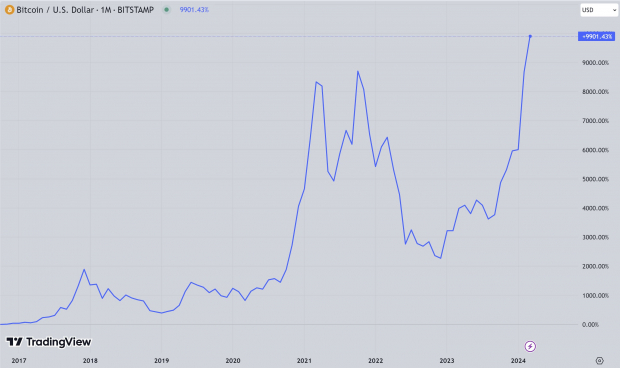Click the orange Bitcoin logo icon
Screen dimensions: 620x368
(x=9, y=10)
